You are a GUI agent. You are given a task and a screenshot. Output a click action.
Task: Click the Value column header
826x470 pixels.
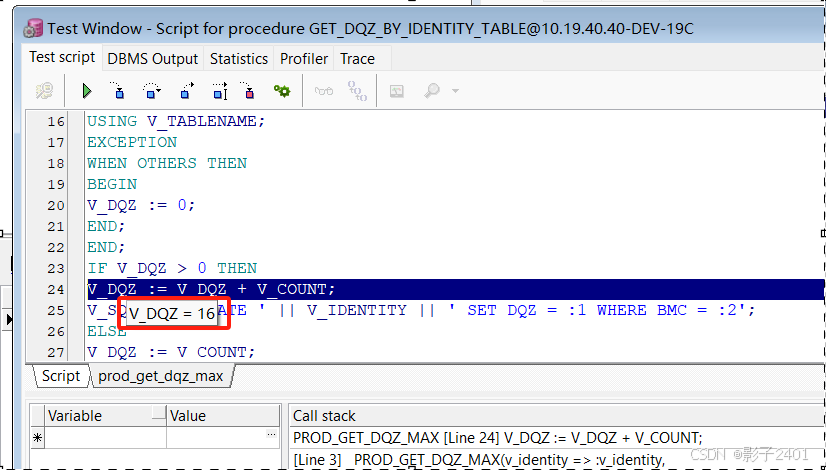pos(223,416)
